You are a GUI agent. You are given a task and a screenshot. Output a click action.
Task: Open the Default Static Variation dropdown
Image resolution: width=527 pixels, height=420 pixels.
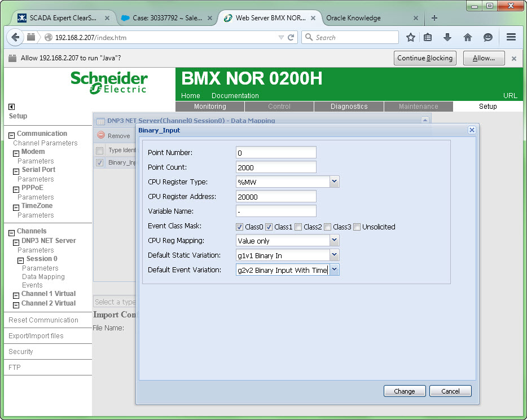click(334, 255)
